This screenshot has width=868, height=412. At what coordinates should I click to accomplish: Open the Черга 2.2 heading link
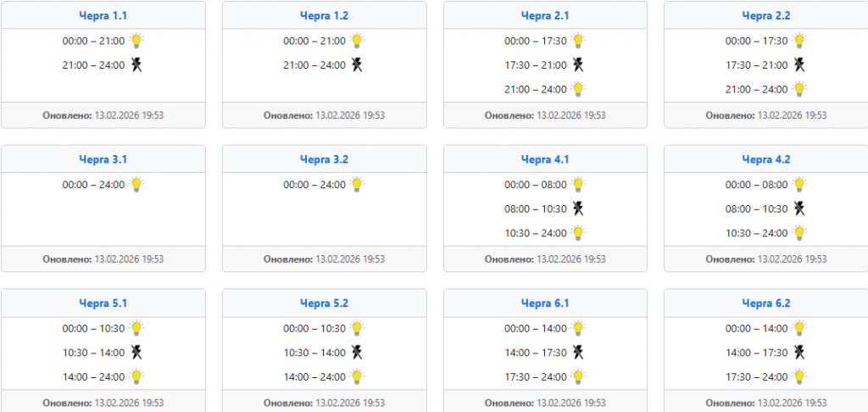point(765,15)
